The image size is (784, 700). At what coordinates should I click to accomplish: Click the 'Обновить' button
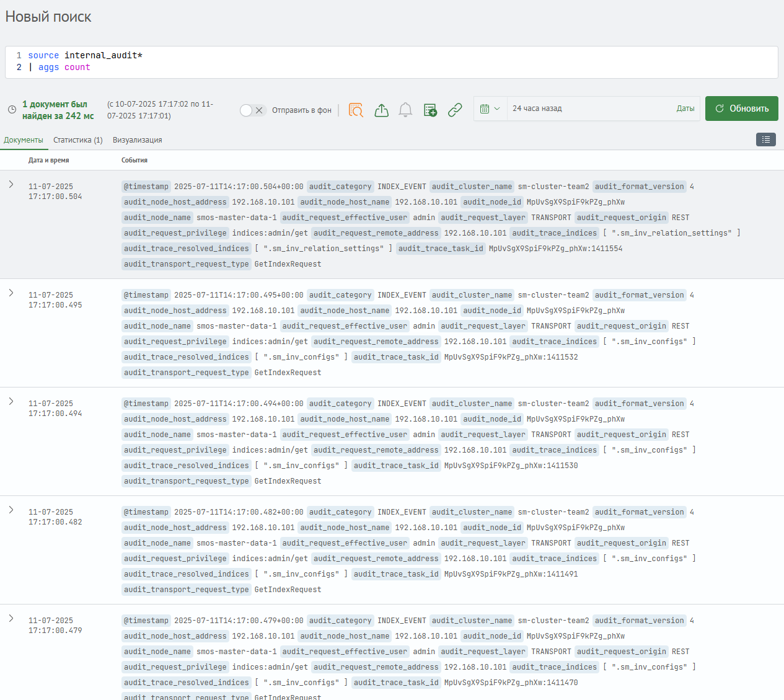click(x=742, y=109)
